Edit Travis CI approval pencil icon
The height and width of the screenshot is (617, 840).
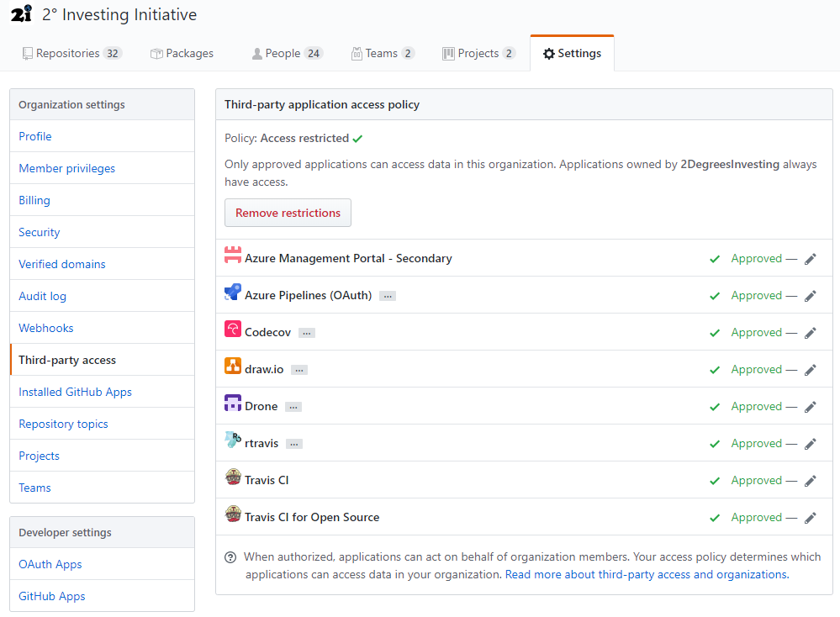[x=810, y=481]
